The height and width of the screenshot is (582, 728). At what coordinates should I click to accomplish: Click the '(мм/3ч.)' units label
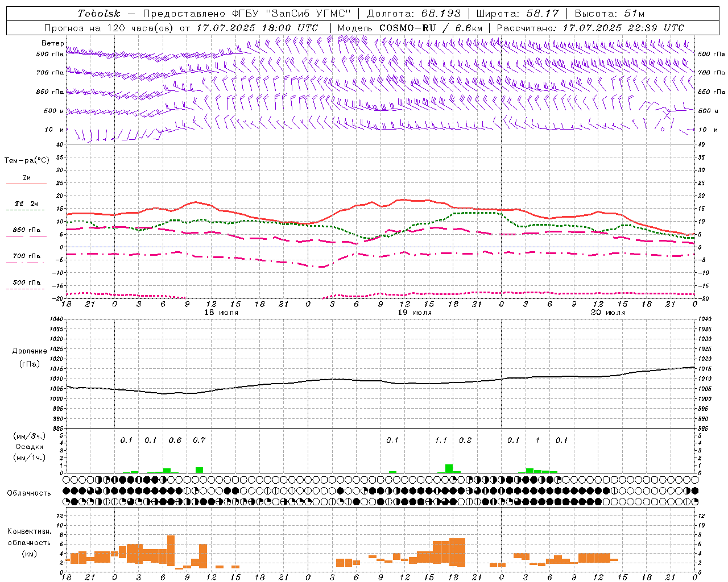(29, 436)
